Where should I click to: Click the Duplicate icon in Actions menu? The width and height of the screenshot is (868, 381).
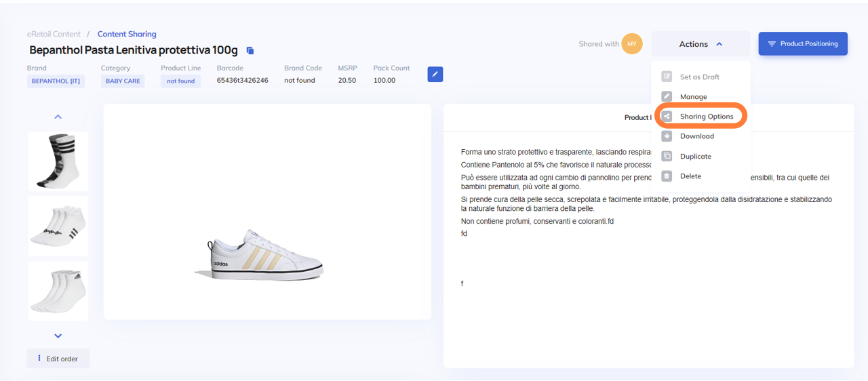[x=667, y=156]
